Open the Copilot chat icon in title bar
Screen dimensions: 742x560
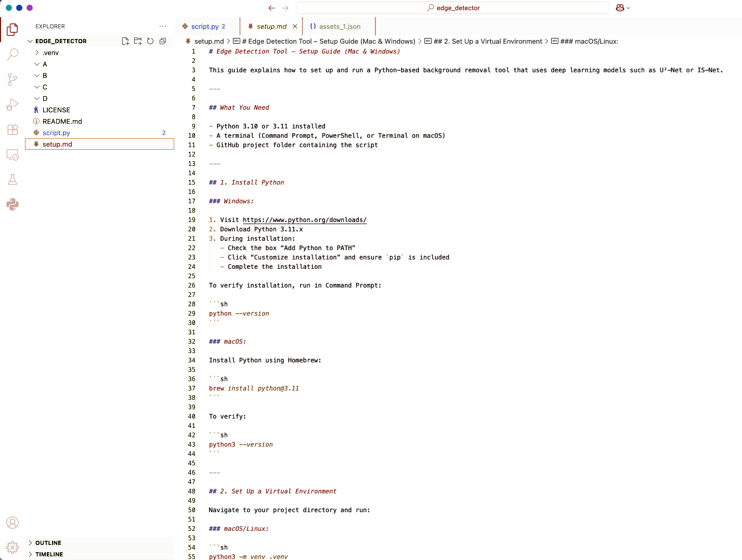[x=620, y=8]
